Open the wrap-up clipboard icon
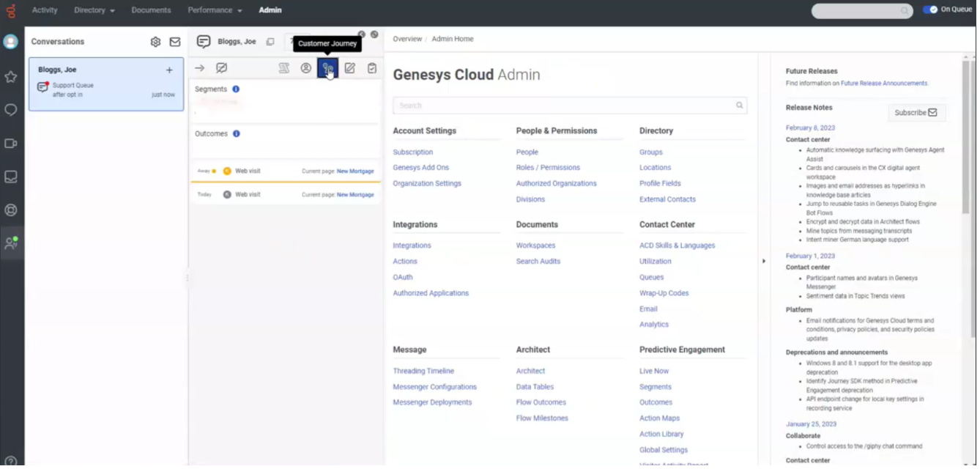 [372, 68]
